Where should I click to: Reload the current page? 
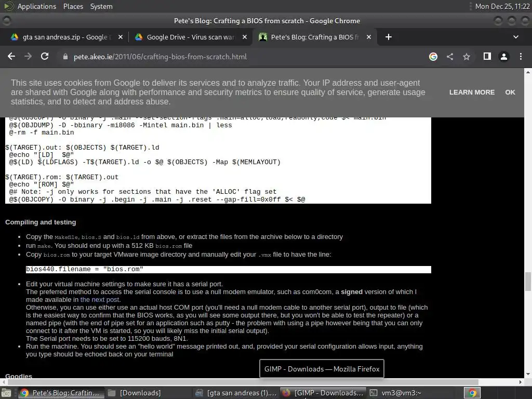[45, 57]
